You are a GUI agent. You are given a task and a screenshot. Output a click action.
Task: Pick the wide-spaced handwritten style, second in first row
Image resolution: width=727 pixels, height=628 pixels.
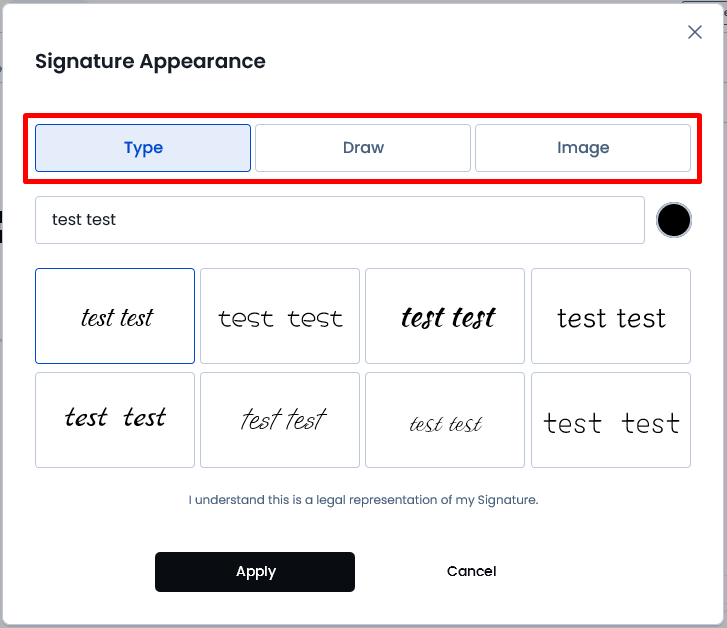pos(280,316)
